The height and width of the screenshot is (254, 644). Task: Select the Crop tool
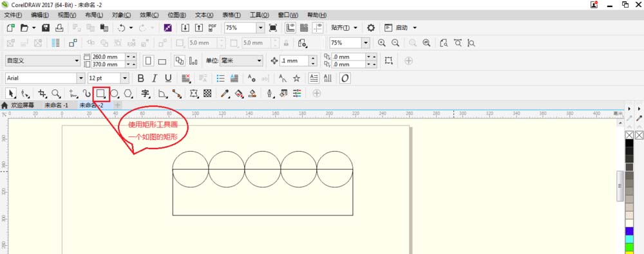point(42,93)
